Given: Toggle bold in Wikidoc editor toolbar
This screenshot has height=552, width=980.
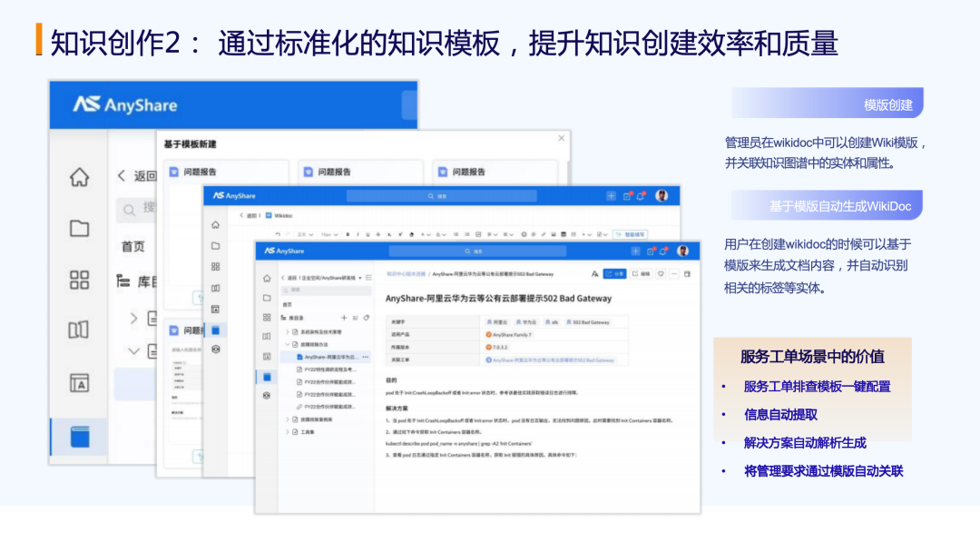Looking at the screenshot, I should point(348,234).
